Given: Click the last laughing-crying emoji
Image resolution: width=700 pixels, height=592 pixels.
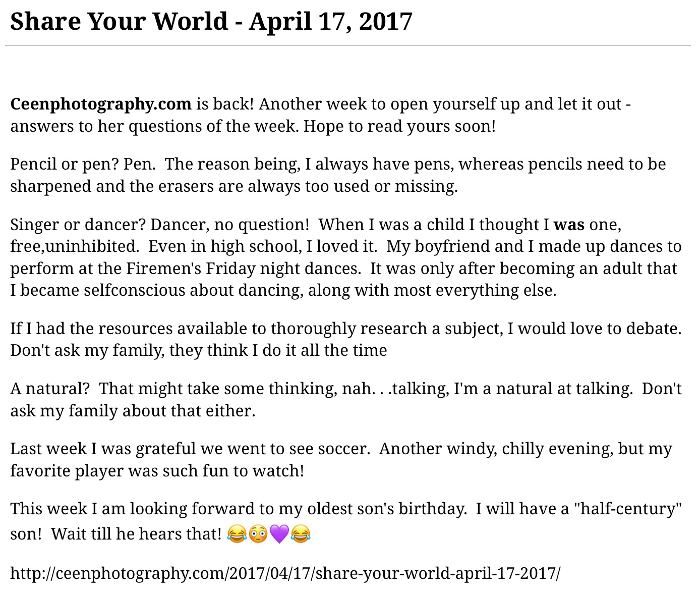Looking at the screenshot, I should click(300, 533).
